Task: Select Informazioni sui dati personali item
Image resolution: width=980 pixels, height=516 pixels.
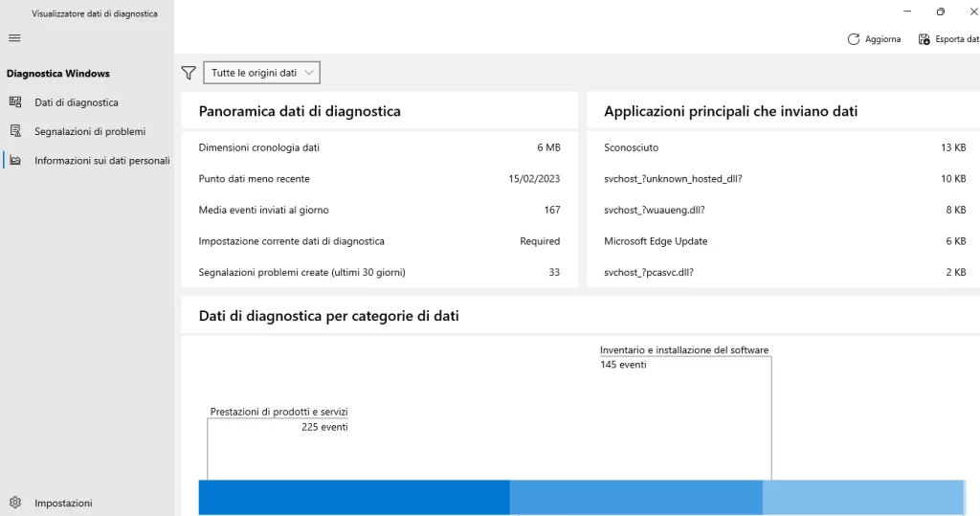Action: pos(87,160)
